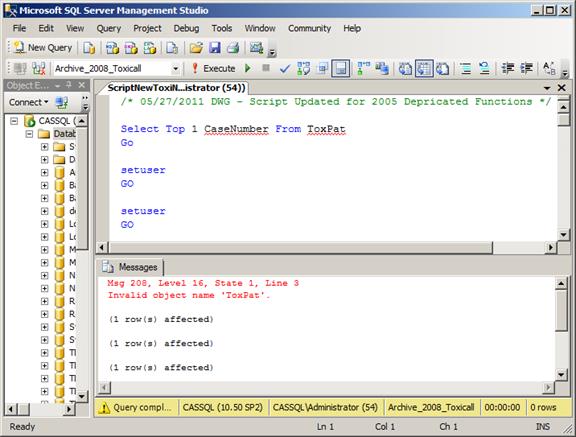Open the View menu

click(x=75, y=28)
